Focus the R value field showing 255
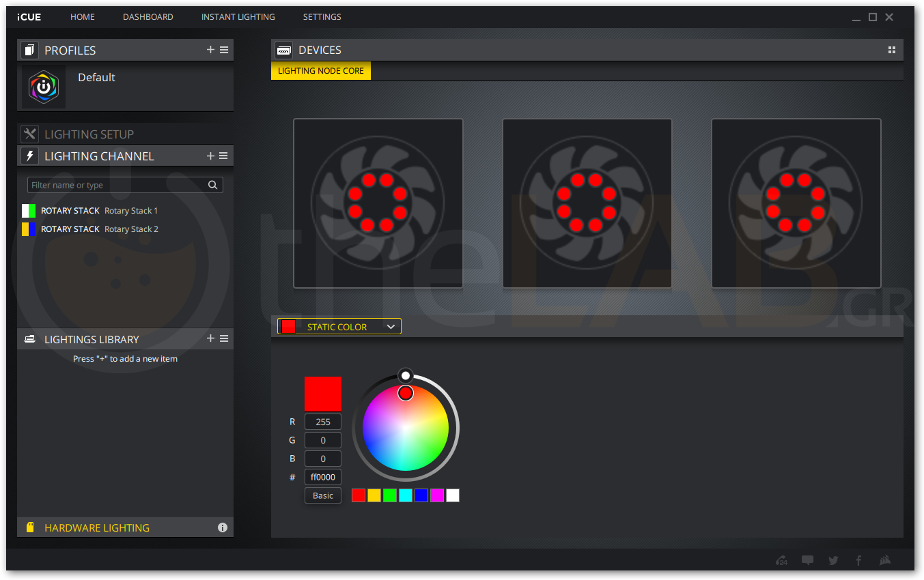Viewport: 924px width, 580px height. 323,422
